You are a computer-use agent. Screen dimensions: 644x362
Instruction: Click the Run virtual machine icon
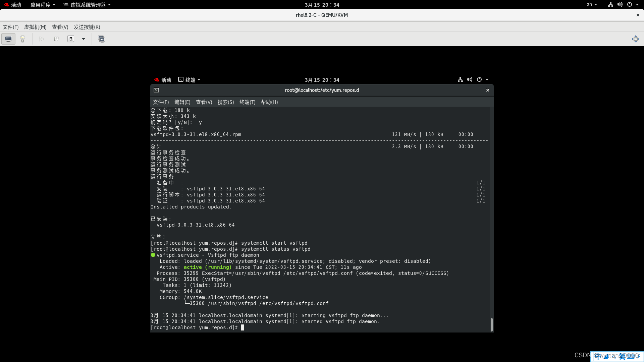(42, 39)
